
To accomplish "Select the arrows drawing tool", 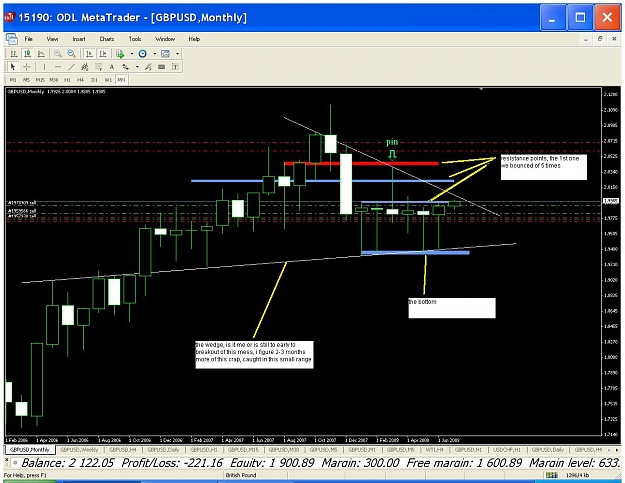I will [x=125, y=67].
